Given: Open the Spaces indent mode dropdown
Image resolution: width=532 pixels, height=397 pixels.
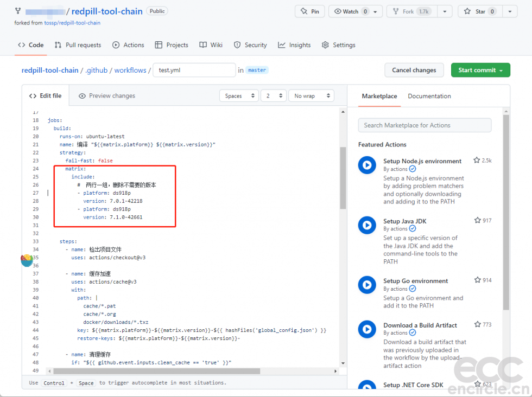Looking at the screenshot, I should [x=239, y=96].
